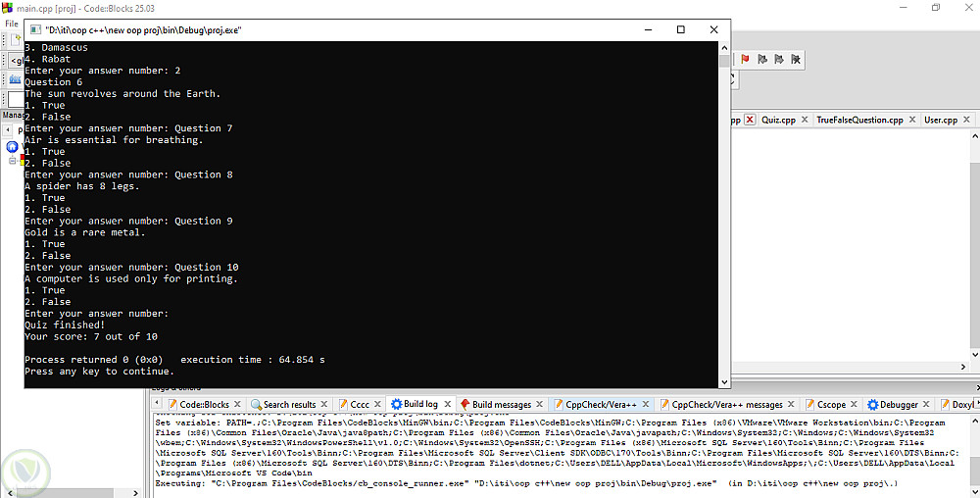The image size is (980, 498).
Task: Click the New file toolbar icon
Action: pyautogui.click(x=17, y=39)
